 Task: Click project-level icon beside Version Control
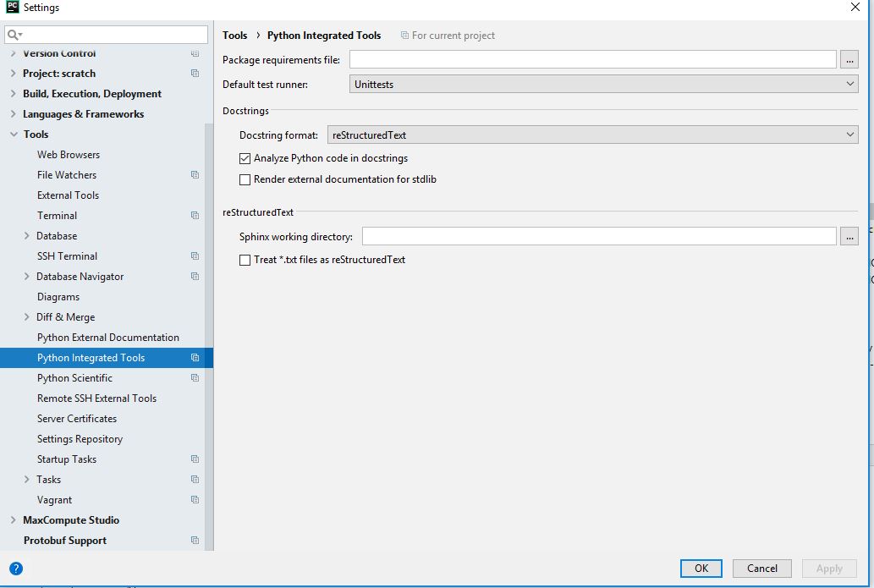[195, 53]
